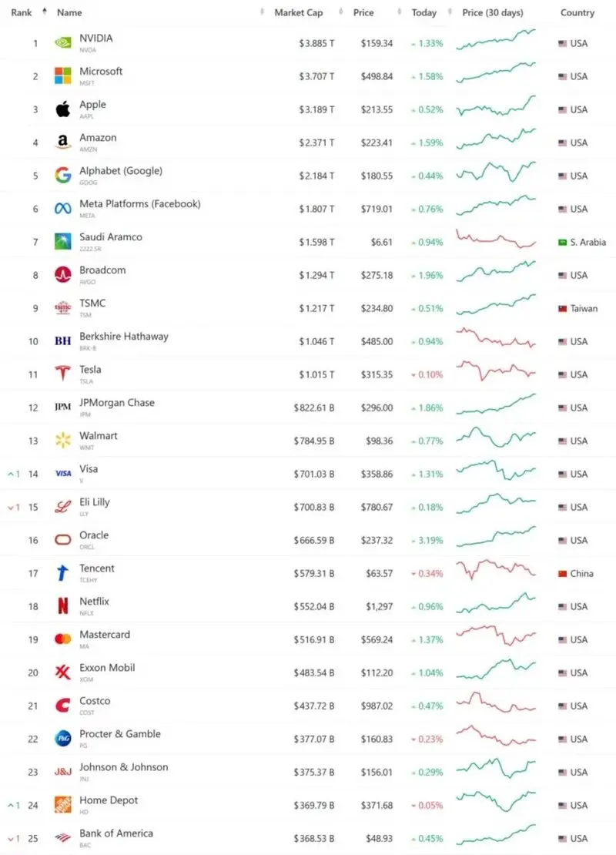616x855 pixels.
Task: Click the Country column header
Action: pyautogui.click(x=577, y=12)
